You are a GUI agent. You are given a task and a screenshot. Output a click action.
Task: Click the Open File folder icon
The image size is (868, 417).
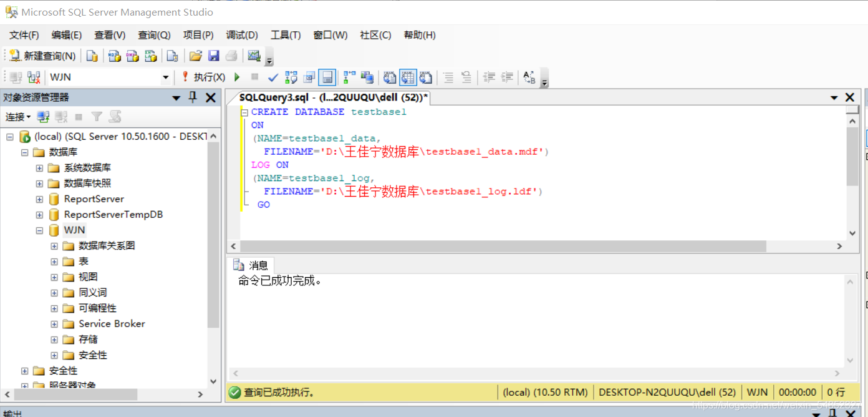(x=196, y=56)
